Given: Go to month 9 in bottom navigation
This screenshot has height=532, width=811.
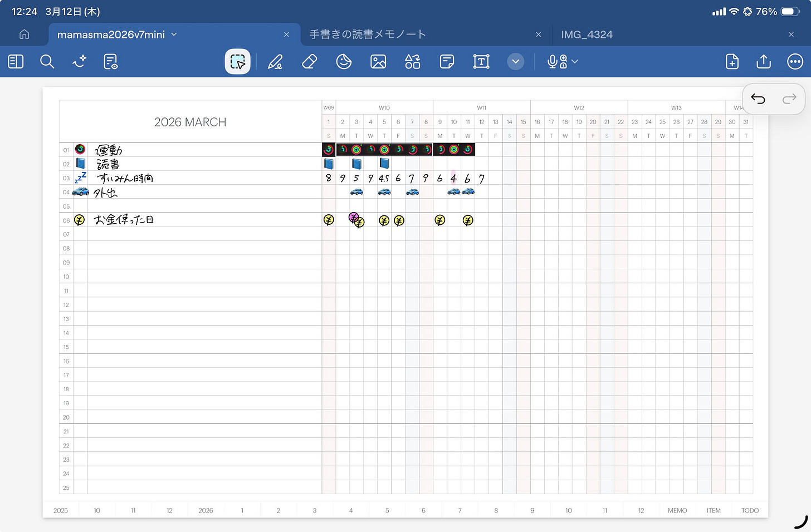Looking at the screenshot, I should pyautogui.click(x=532, y=510).
